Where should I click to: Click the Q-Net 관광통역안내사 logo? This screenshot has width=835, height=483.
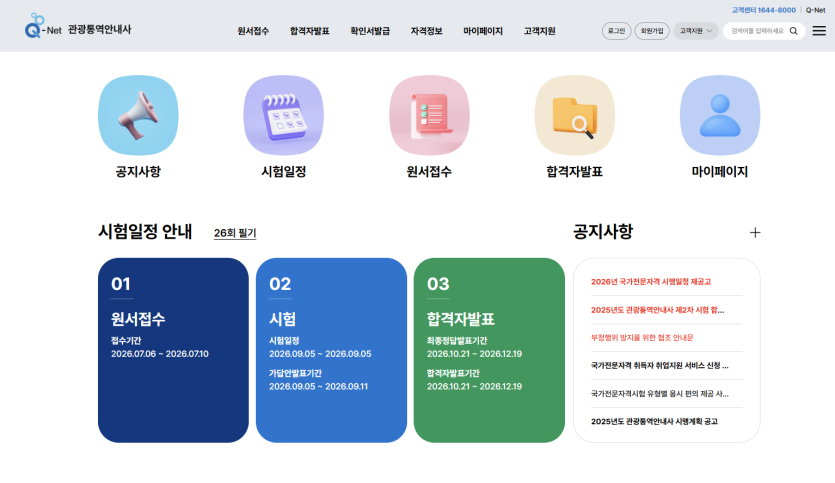coord(78,29)
